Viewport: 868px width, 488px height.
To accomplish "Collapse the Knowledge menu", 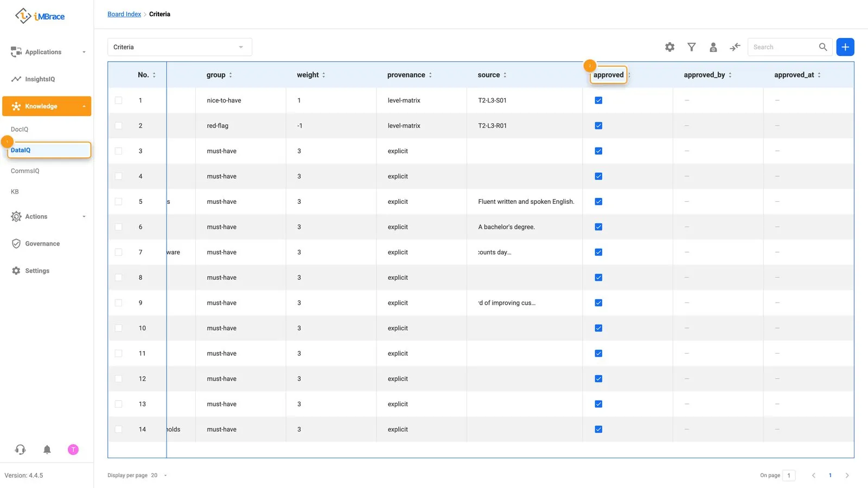I will [47, 106].
